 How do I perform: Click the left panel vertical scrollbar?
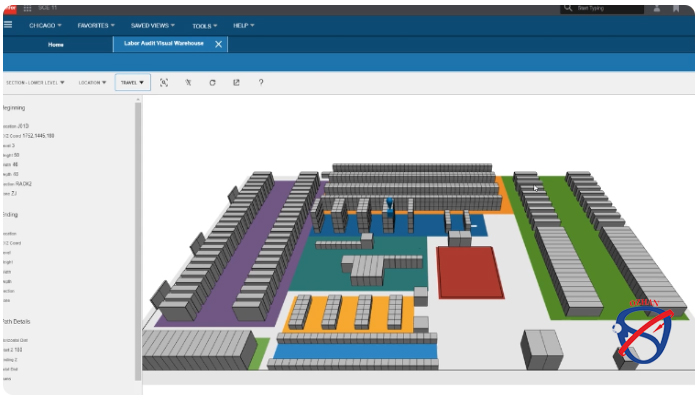[138, 241]
